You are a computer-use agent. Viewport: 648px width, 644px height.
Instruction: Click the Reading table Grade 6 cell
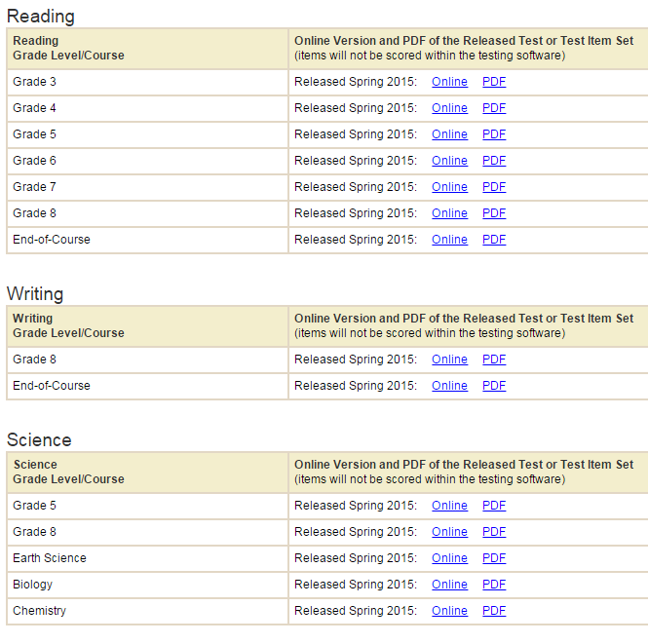[147, 161]
